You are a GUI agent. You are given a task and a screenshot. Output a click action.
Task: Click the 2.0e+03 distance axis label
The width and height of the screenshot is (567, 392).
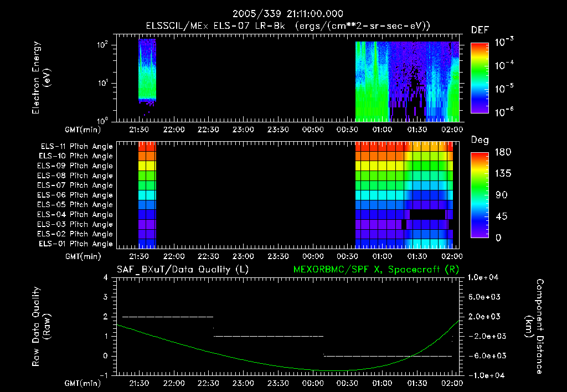point(484,316)
